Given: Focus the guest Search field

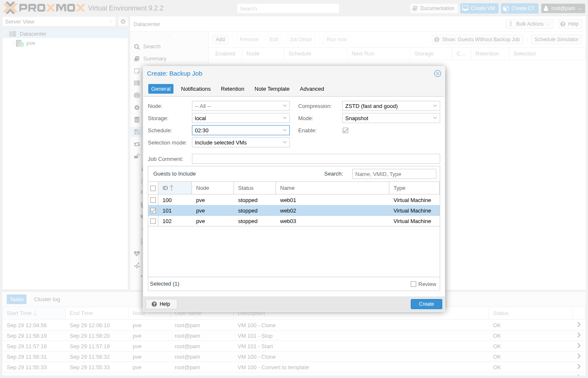Looking at the screenshot, I should pyautogui.click(x=394, y=174).
